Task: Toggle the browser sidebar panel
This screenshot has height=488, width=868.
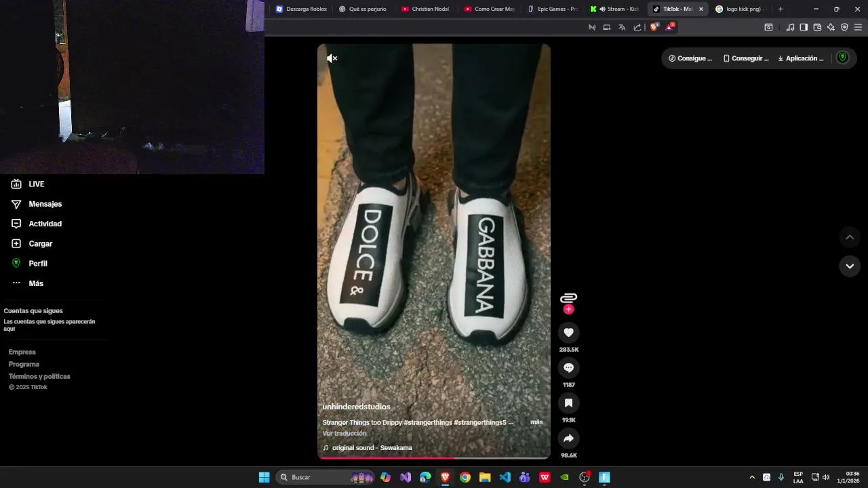Action: [x=804, y=27]
